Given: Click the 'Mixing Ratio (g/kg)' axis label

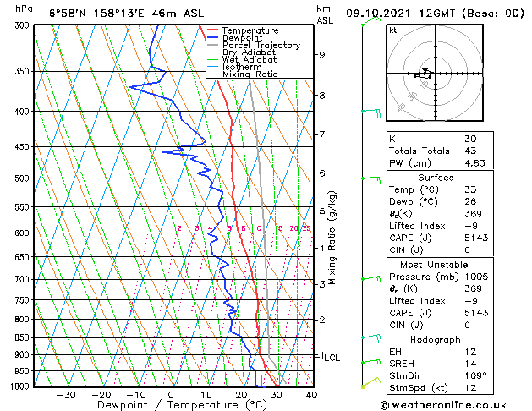Looking at the screenshot, I should [332, 238].
